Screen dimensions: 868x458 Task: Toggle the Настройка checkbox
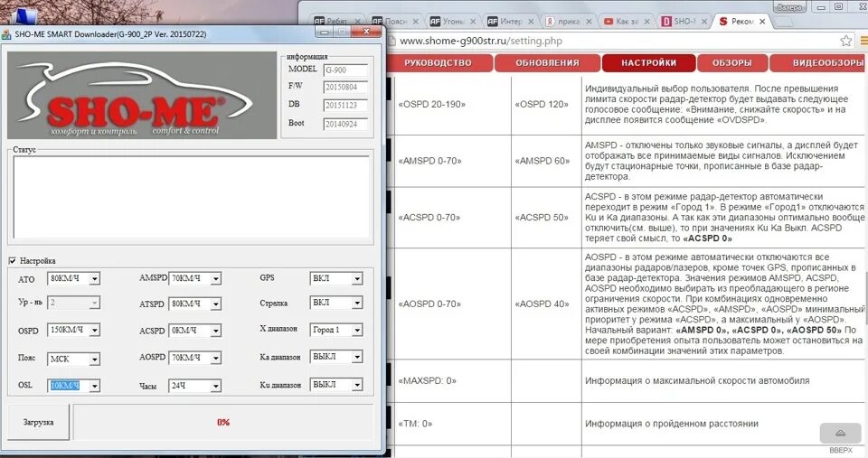[x=12, y=260]
